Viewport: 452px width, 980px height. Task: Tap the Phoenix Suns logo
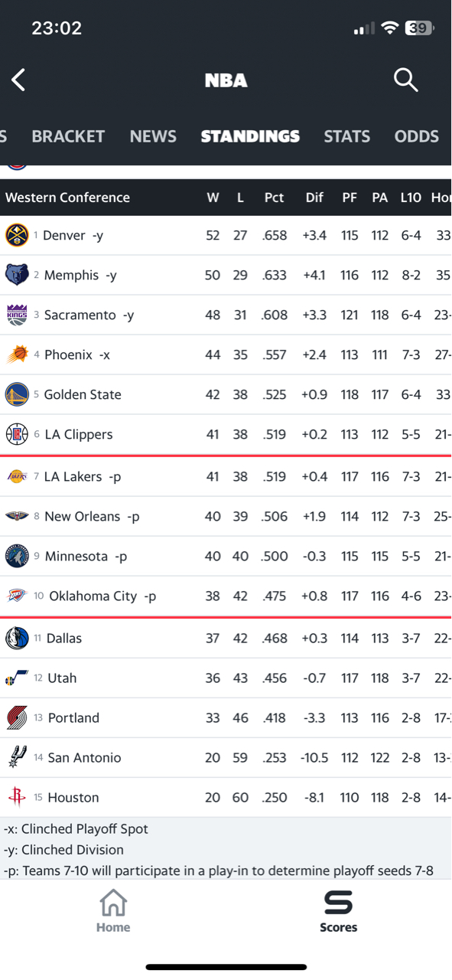click(17, 354)
